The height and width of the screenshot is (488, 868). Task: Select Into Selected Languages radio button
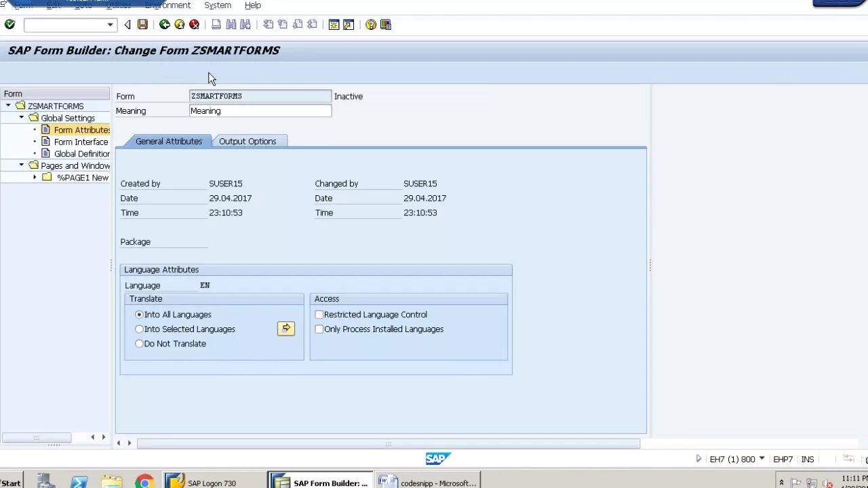point(139,329)
